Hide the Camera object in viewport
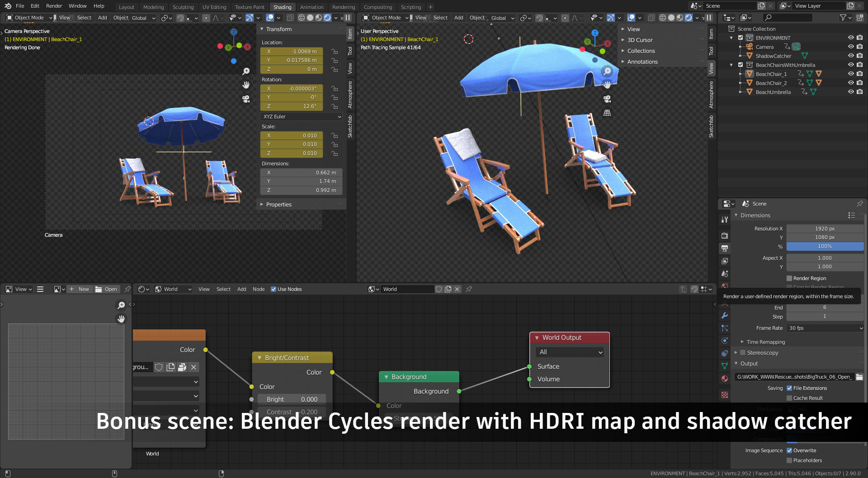 851,47
